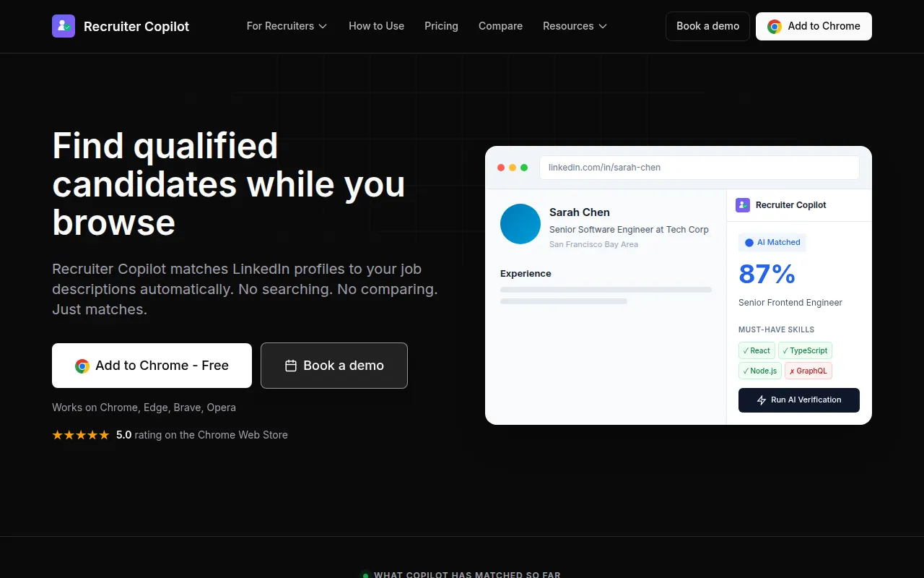Expand the For Recruiters dropdown menu
The height and width of the screenshot is (578, 924).
[x=287, y=26]
